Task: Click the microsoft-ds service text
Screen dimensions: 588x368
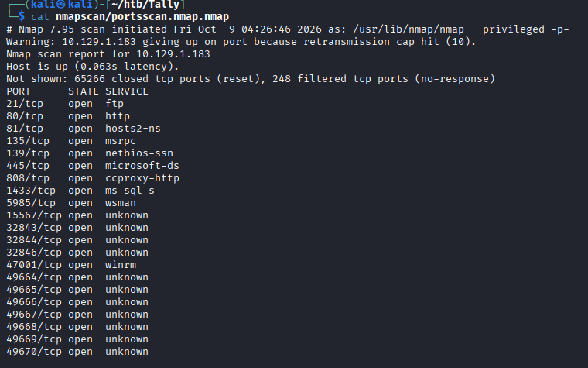Action: click(x=142, y=166)
